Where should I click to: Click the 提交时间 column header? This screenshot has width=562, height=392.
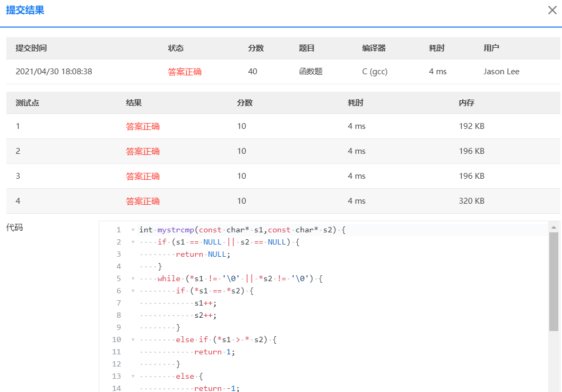(31, 48)
